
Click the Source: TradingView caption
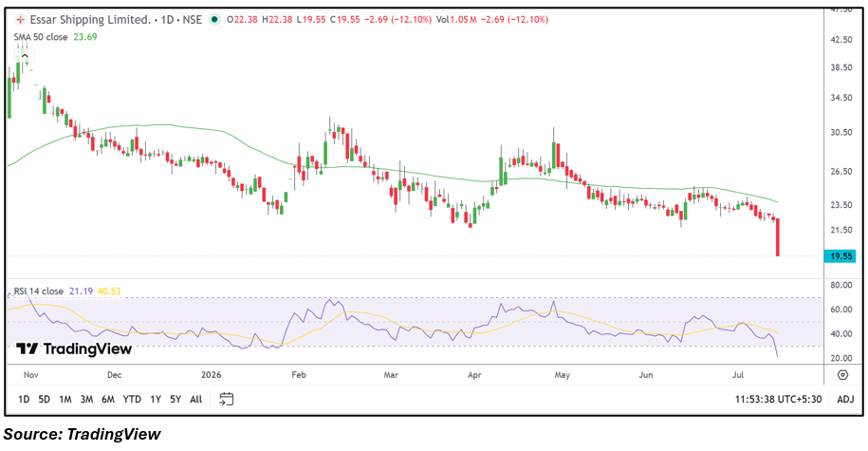(x=82, y=434)
